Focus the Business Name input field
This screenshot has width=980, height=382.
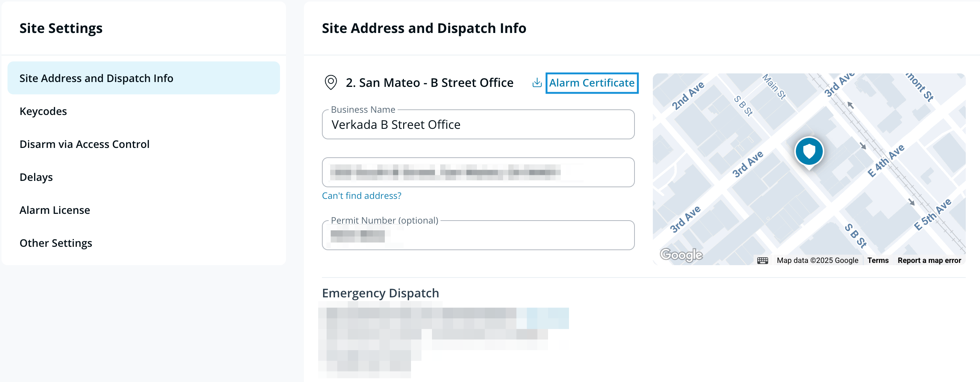(x=478, y=125)
